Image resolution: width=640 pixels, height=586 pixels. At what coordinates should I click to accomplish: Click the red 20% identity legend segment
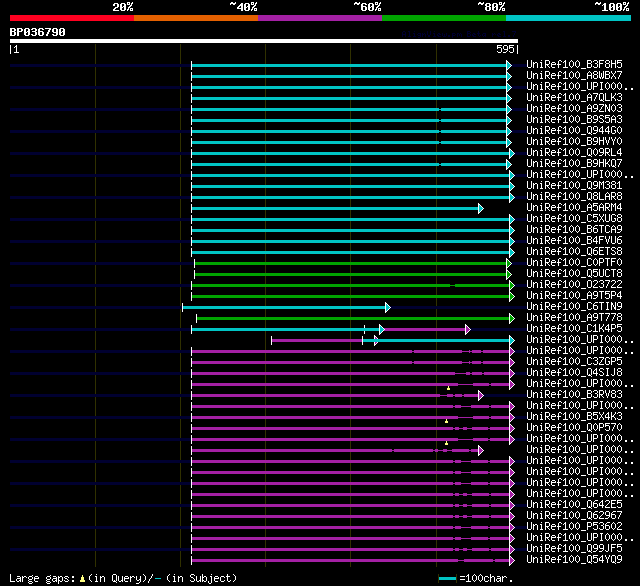(x=72, y=18)
